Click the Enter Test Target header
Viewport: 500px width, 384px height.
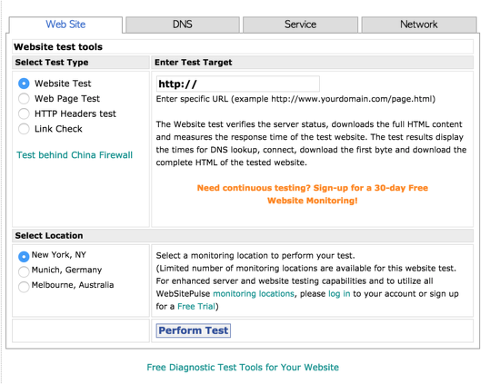tap(193, 62)
